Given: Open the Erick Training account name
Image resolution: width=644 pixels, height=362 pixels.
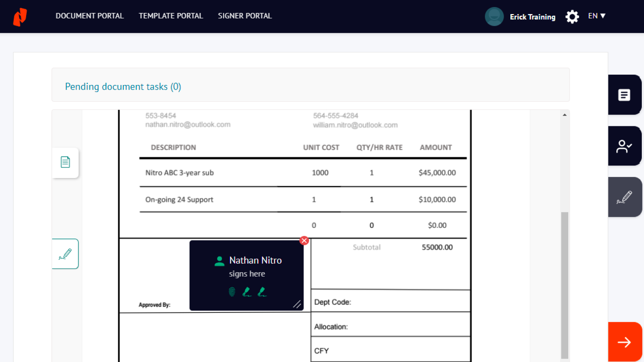Looking at the screenshot, I should coord(532,17).
